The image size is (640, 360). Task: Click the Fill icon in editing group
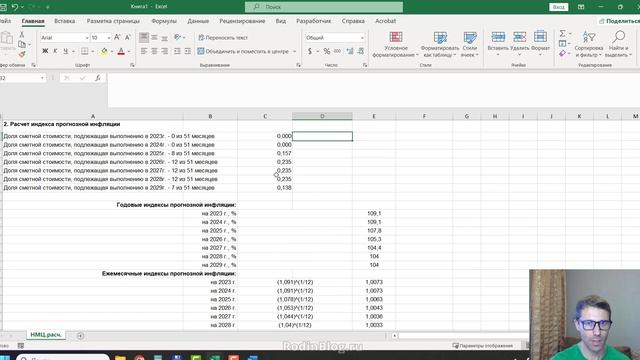562,43
